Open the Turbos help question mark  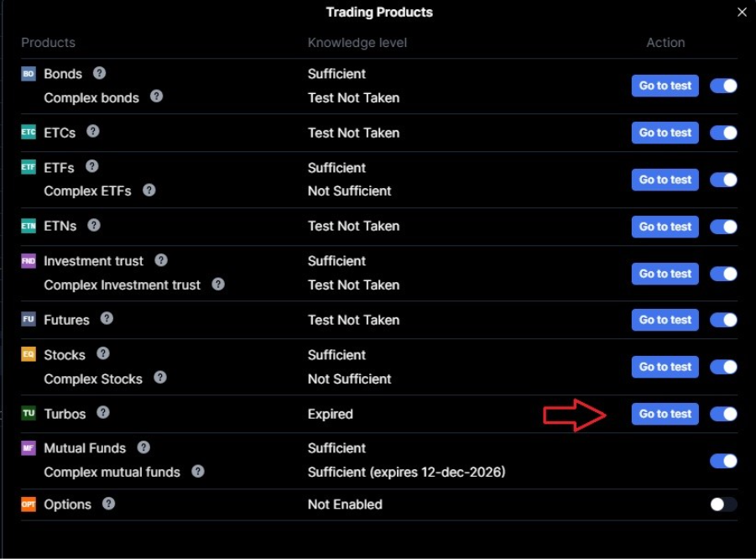point(103,412)
